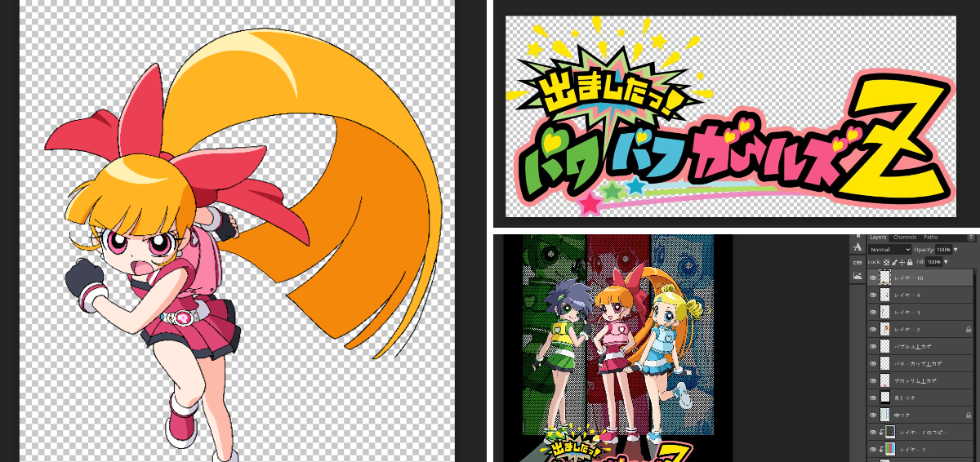Switch to the Channels tab
The width and height of the screenshot is (980, 462).
click(x=905, y=238)
